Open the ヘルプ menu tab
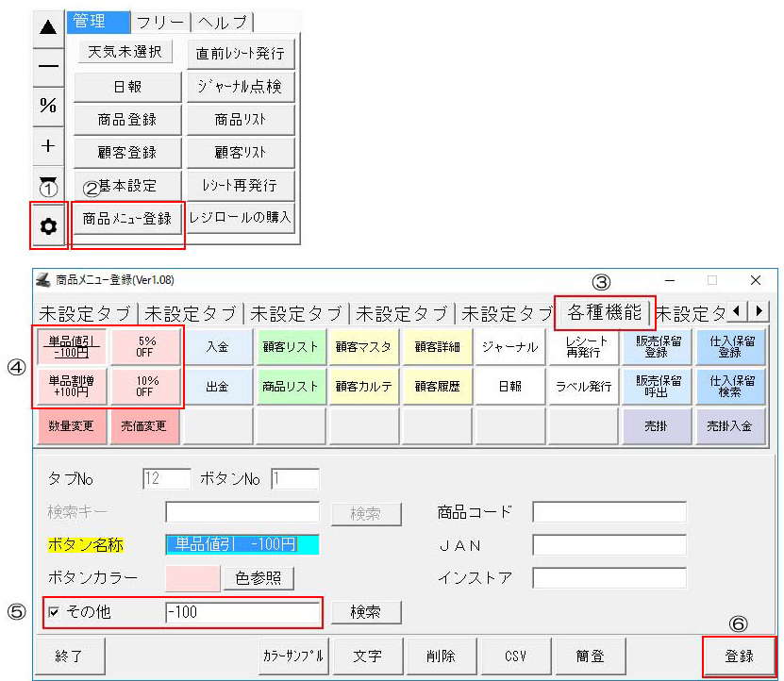This screenshot has width=784, height=681. coord(223,22)
